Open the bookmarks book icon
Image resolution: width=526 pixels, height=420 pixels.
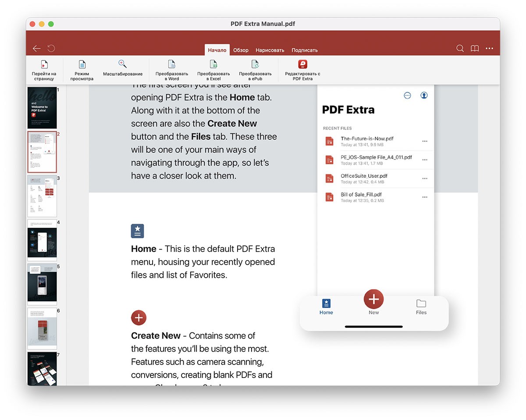pyautogui.click(x=475, y=49)
